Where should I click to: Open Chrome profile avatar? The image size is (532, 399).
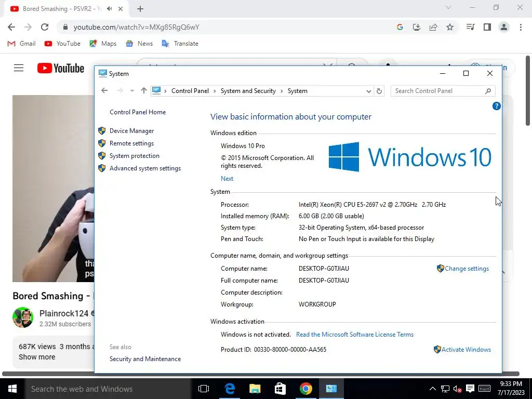click(504, 27)
